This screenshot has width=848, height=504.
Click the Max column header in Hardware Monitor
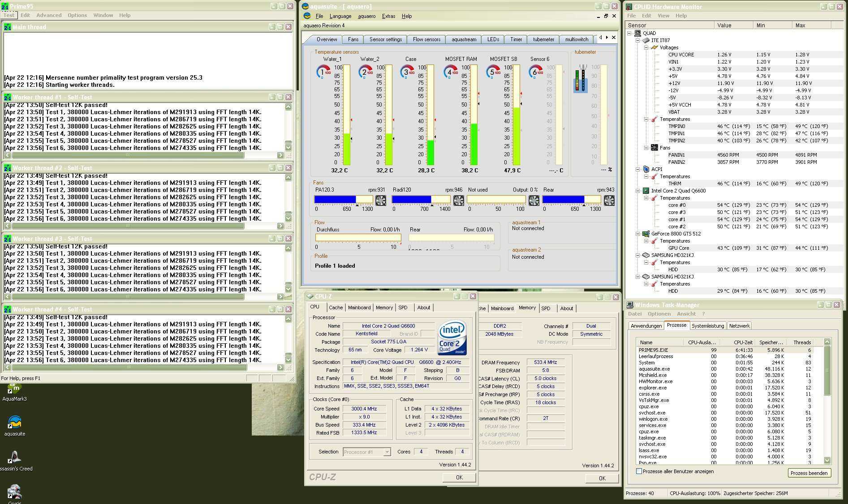[811, 26]
